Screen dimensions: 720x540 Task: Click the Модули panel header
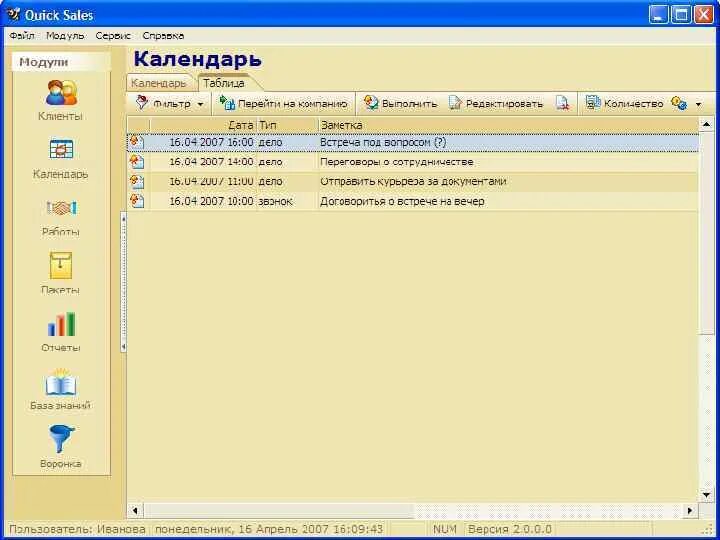[x=61, y=62]
